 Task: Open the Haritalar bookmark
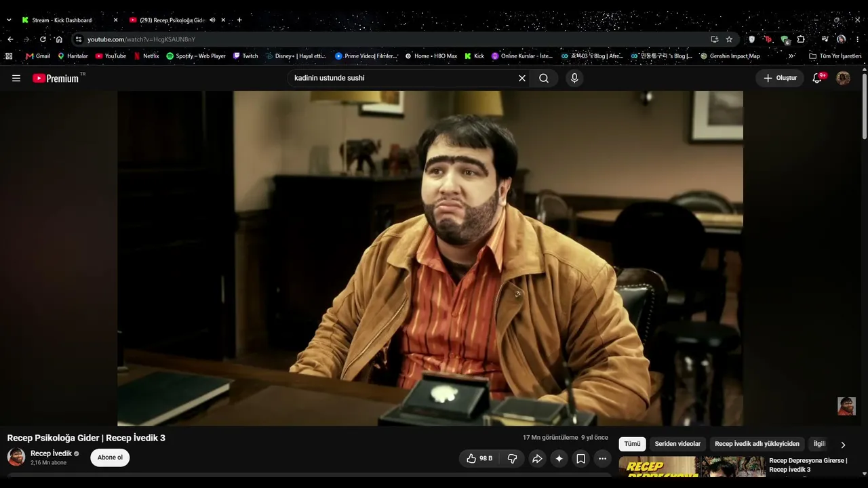[73, 56]
